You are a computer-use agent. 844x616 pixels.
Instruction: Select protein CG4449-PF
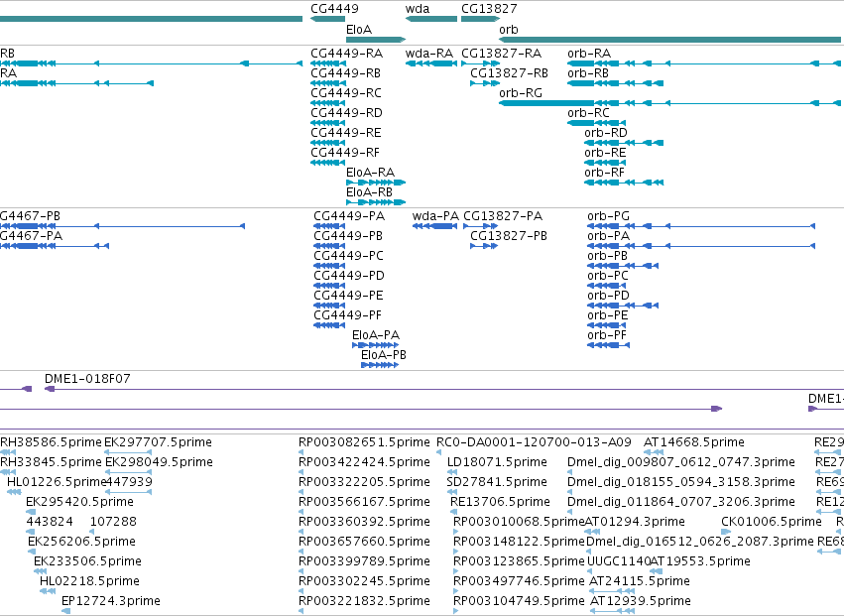pyautogui.click(x=329, y=325)
